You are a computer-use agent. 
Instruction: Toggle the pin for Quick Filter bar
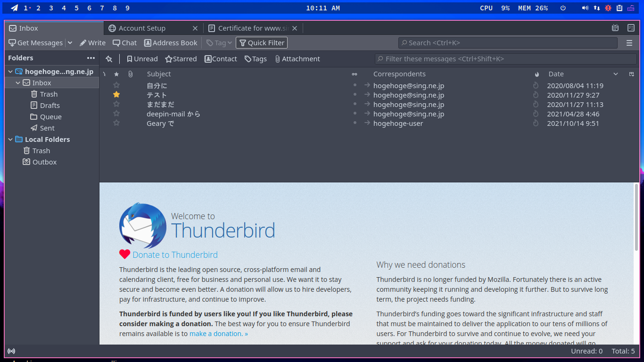[109, 59]
